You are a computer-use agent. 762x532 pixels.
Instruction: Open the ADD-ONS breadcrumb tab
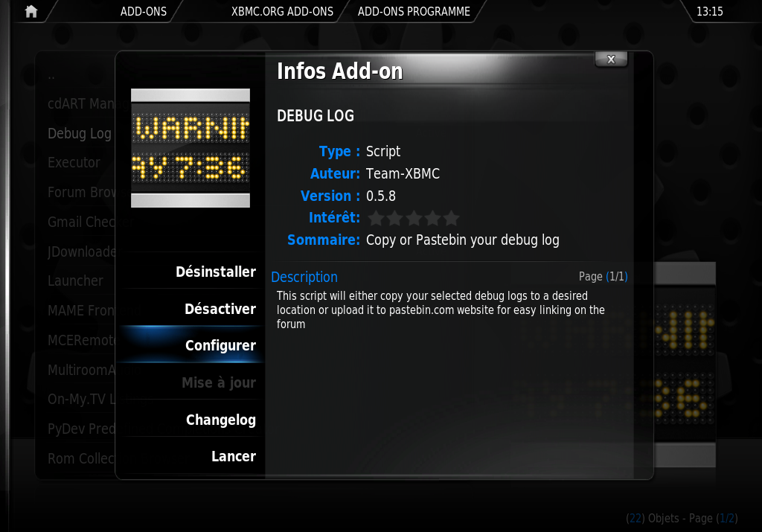pos(144,11)
